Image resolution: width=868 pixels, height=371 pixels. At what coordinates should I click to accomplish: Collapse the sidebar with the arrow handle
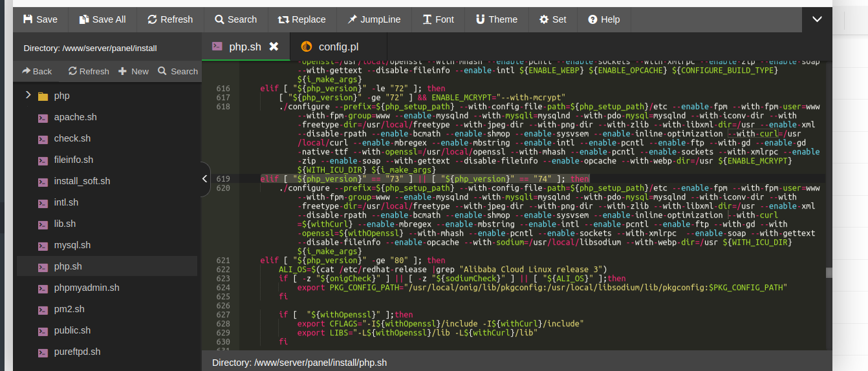pyautogui.click(x=205, y=179)
